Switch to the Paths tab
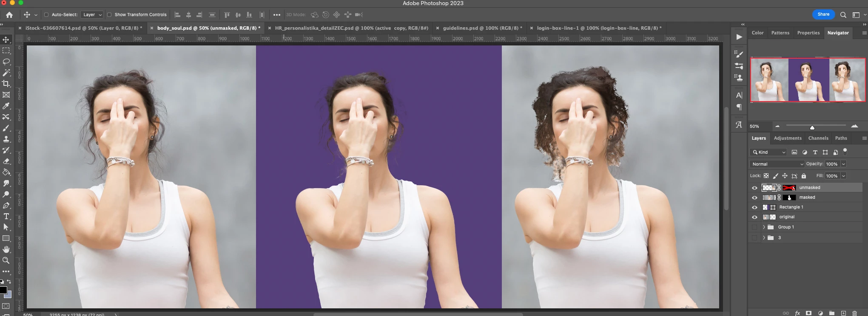The height and width of the screenshot is (316, 868). [x=841, y=138]
